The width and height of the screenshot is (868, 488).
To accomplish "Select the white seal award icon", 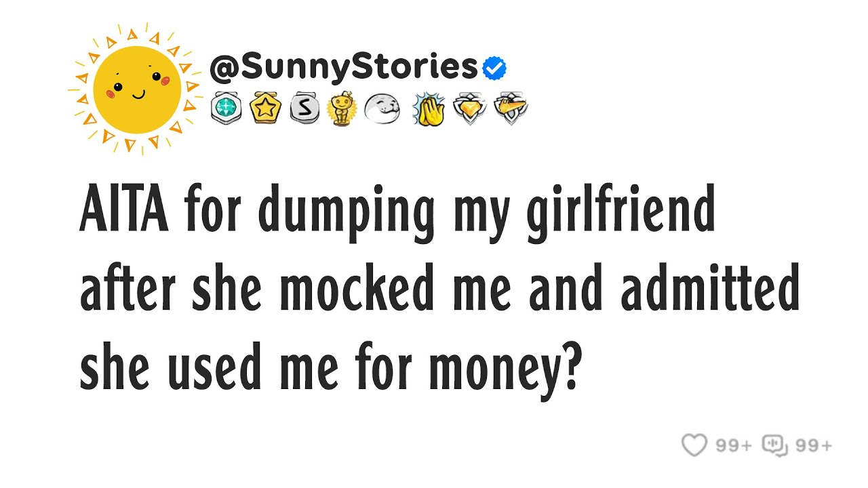I will pyautogui.click(x=382, y=108).
